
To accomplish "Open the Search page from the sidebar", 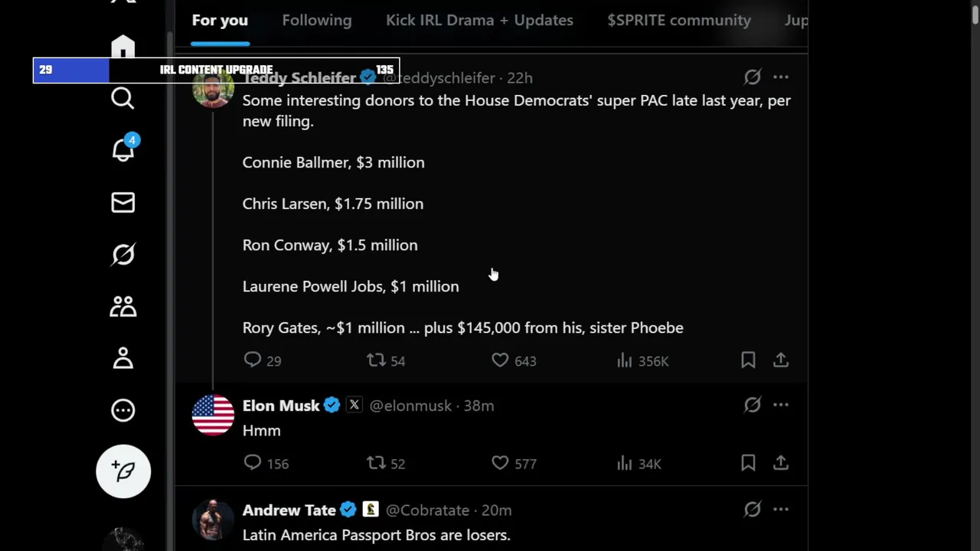I will pyautogui.click(x=122, y=98).
